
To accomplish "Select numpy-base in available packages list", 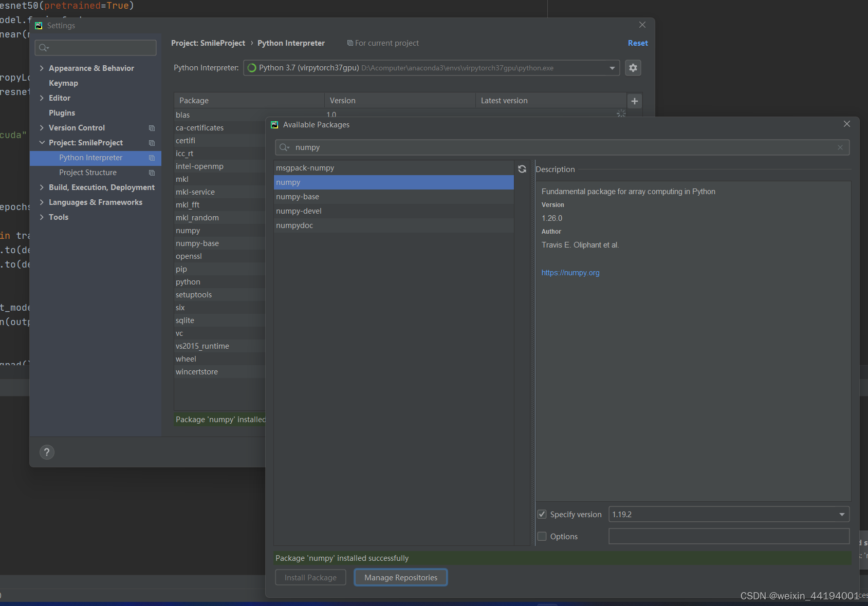I will coord(394,197).
